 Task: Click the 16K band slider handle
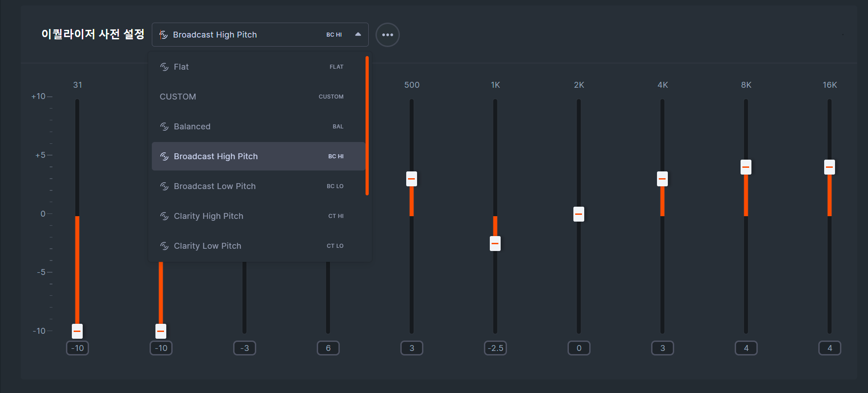(830, 167)
